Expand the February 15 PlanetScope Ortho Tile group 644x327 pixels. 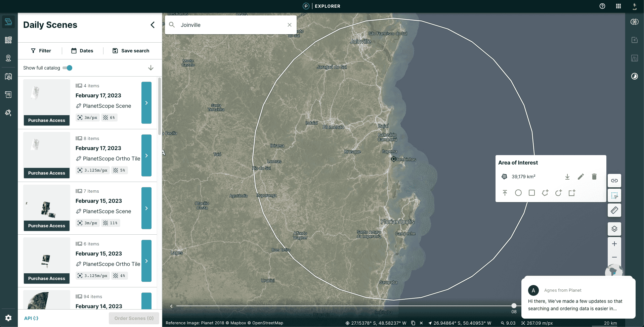(146, 261)
